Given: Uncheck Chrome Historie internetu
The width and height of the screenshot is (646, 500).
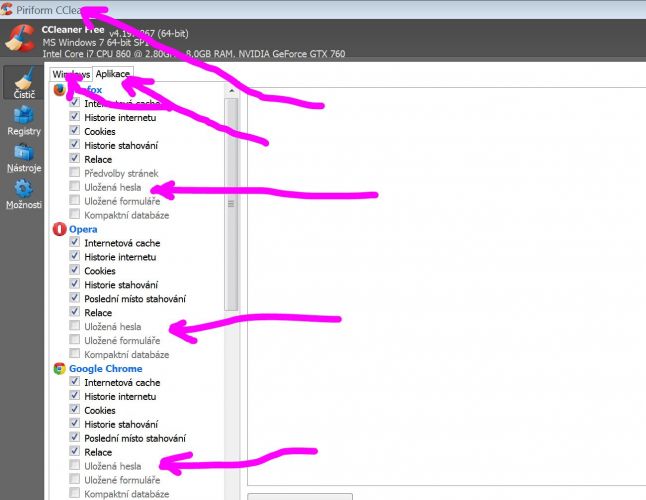Looking at the screenshot, I should (75, 396).
